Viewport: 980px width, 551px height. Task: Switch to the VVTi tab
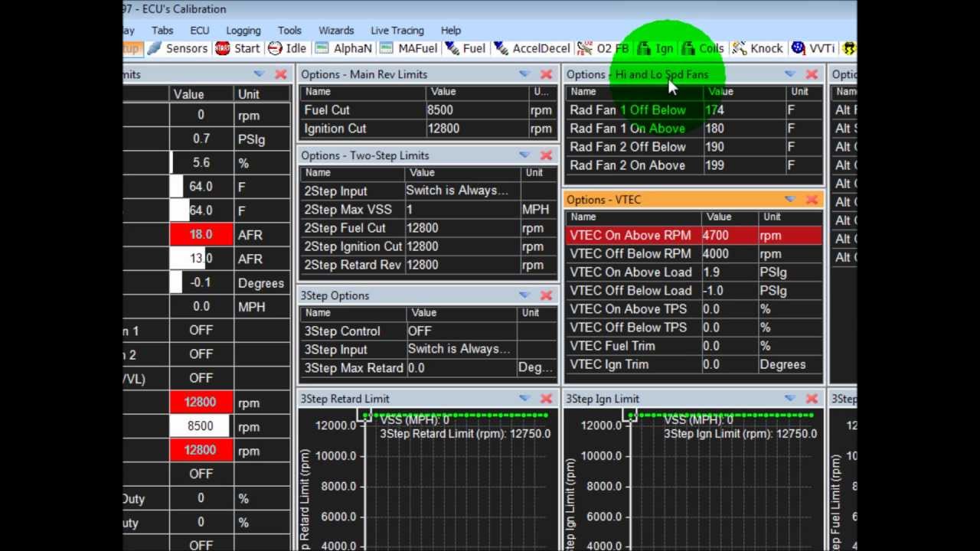point(813,48)
